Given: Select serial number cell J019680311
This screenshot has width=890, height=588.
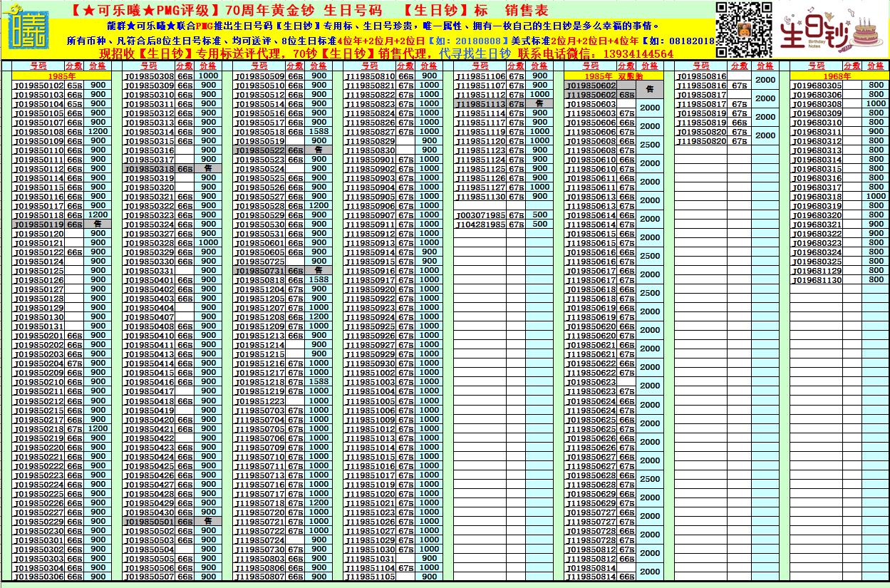Looking at the screenshot, I should 817,132.
